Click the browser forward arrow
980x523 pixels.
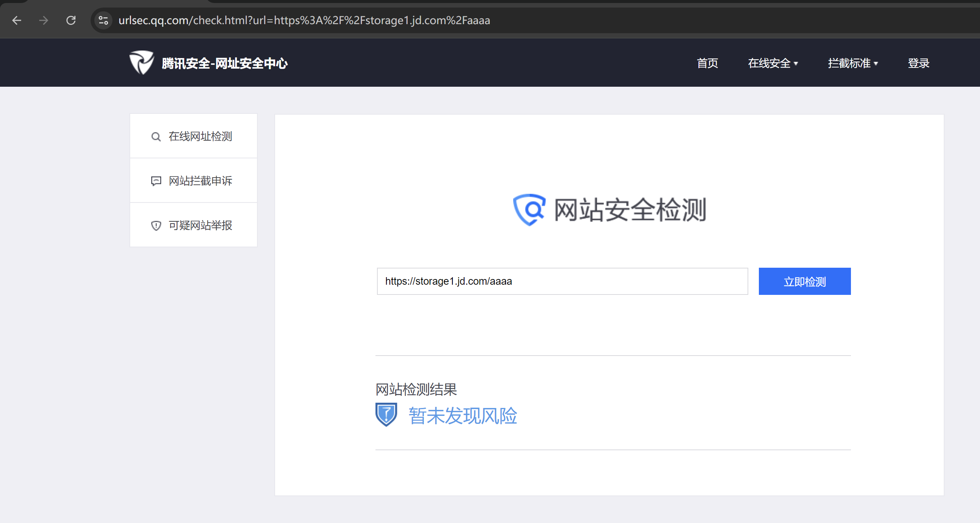pyautogui.click(x=44, y=20)
